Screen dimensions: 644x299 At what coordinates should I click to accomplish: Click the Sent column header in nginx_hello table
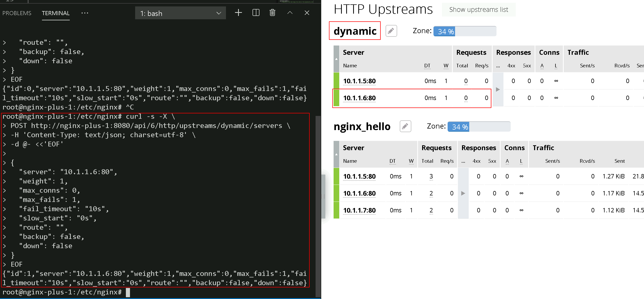pyautogui.click(x=620, y=161)
